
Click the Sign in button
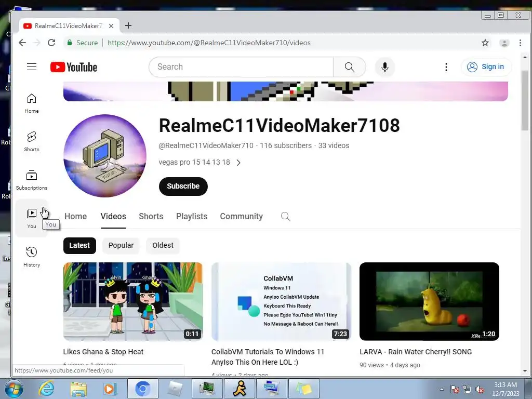point(486,67)
